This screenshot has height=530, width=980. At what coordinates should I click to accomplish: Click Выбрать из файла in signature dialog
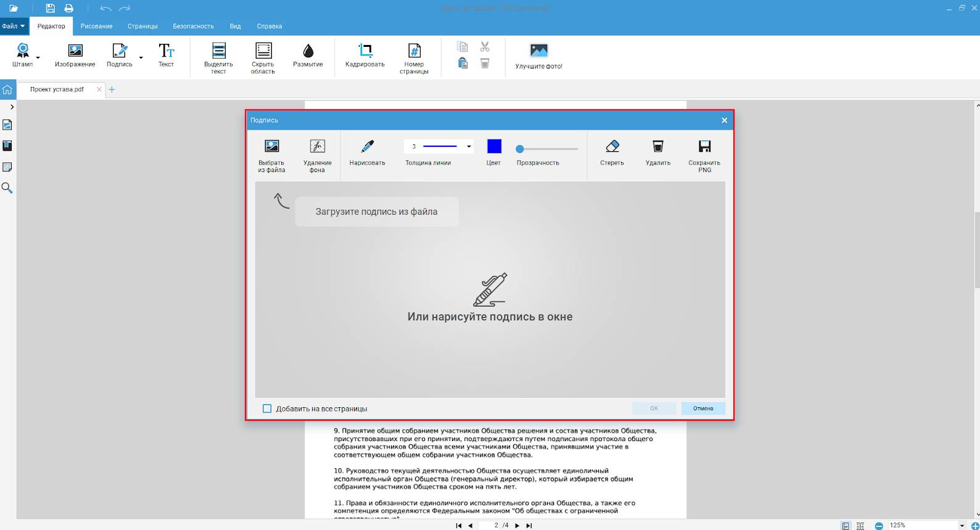(x=272, y=155)
